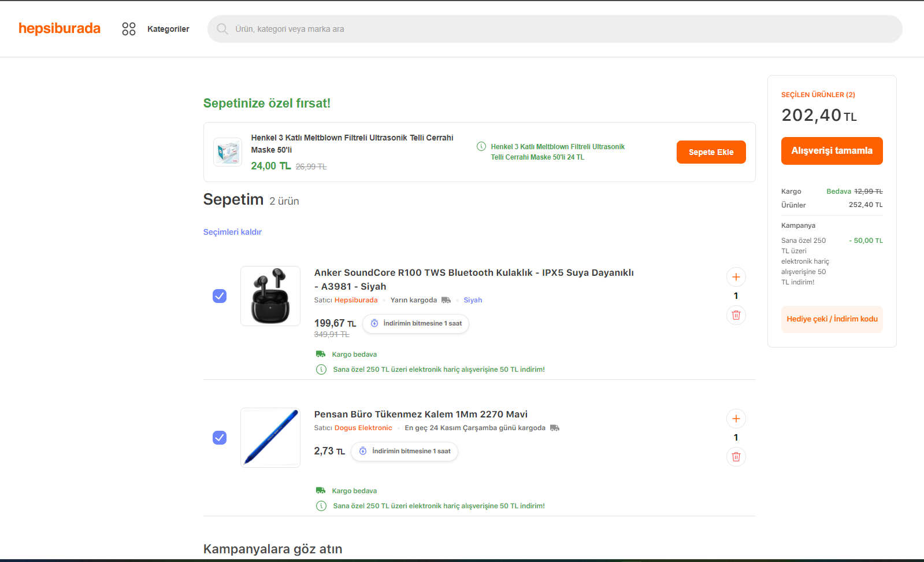This screenshot has height=562, width=924.
Task: Click Seçimleri kaldır link
Action: click(x=232, y=232)
